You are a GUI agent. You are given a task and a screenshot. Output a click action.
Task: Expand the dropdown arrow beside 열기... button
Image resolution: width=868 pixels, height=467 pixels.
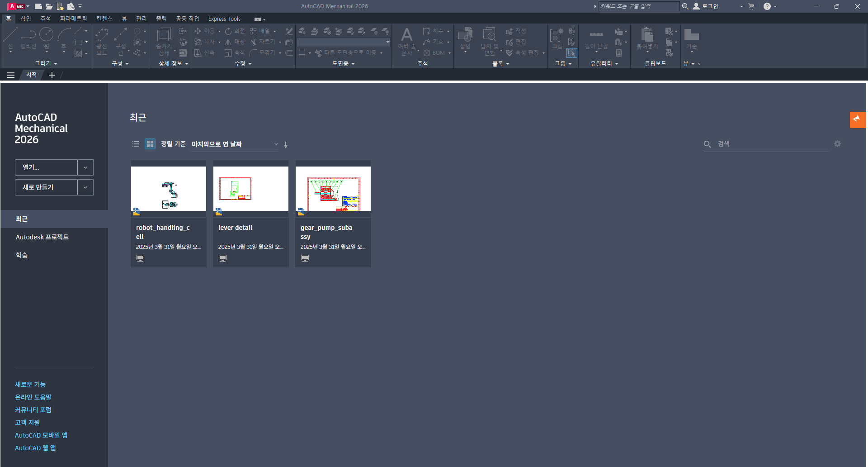(x=85, y=167)
